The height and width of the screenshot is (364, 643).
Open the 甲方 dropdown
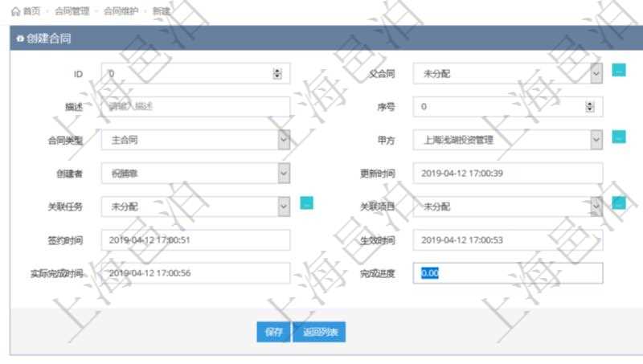(508, 140)
